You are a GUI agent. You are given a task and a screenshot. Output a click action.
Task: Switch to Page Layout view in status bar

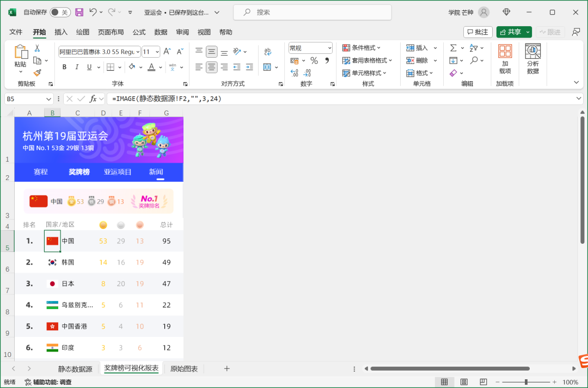click(x=464, y=382)
